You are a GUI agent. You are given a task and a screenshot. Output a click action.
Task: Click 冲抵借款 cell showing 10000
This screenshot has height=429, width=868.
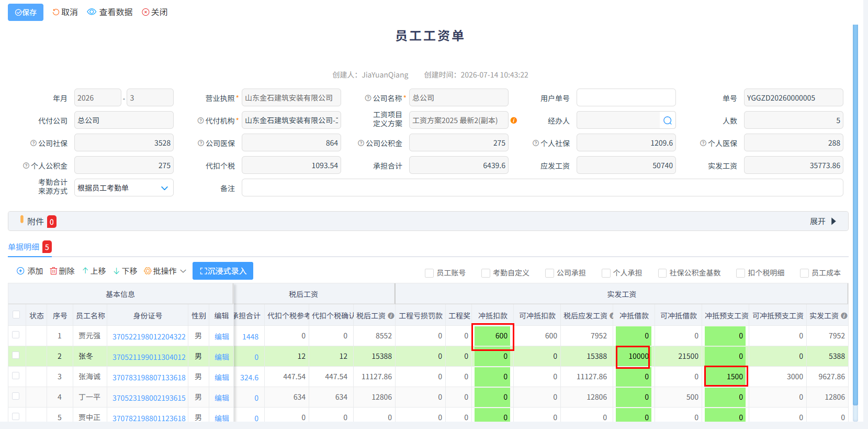(x=634, y=357)
